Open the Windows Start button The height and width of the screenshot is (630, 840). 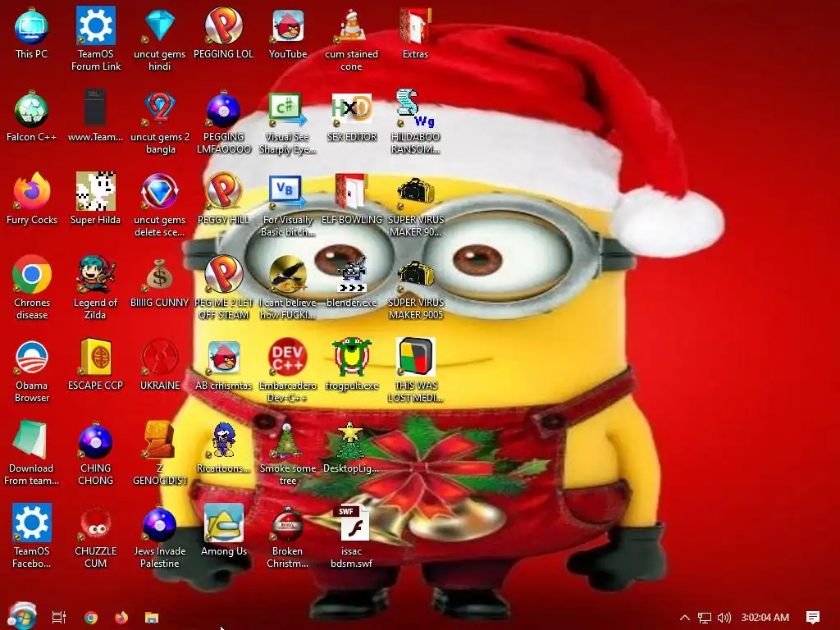(x=22, y=617)
